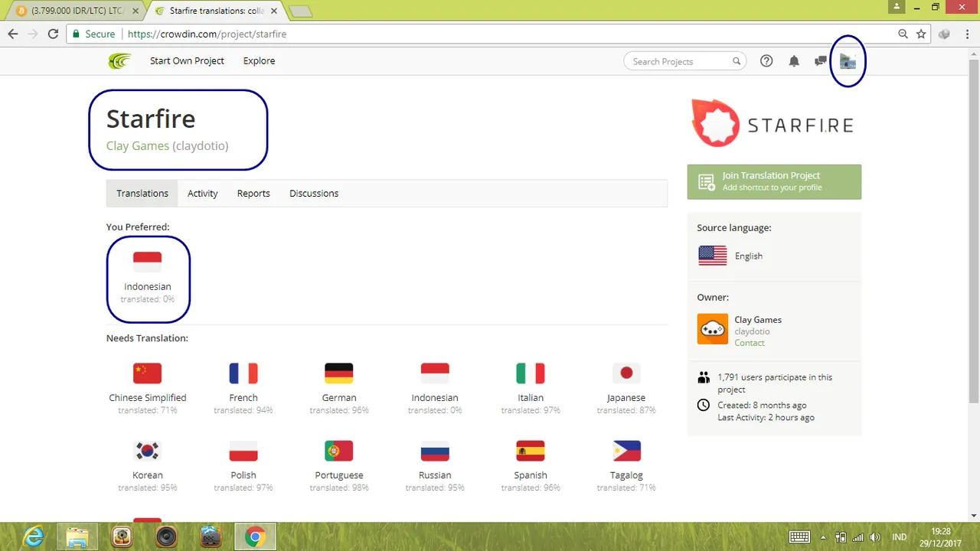Click the '1,791 users participate' text
Screen dimensions: 980x551
[774, 383]
